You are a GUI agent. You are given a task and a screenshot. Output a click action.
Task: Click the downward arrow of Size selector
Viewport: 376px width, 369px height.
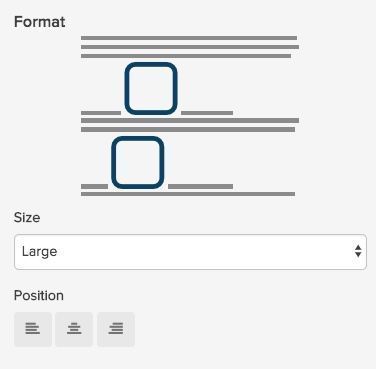pyautogui.click(x=358, y=255)
